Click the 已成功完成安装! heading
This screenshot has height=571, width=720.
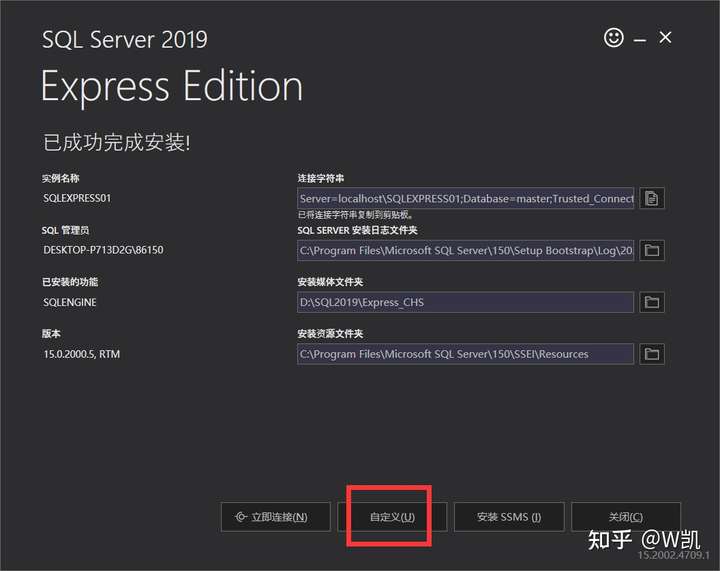[x=117, y=142]
